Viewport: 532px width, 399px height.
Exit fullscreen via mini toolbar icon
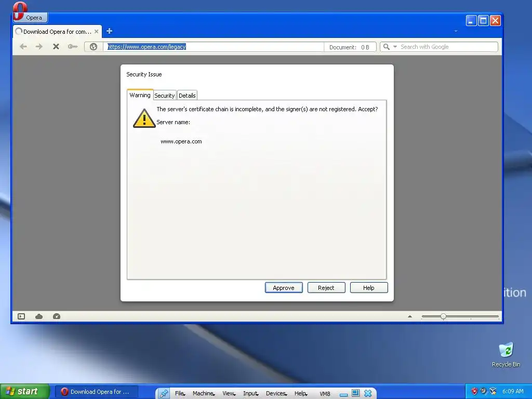click(x=355, y=393)
